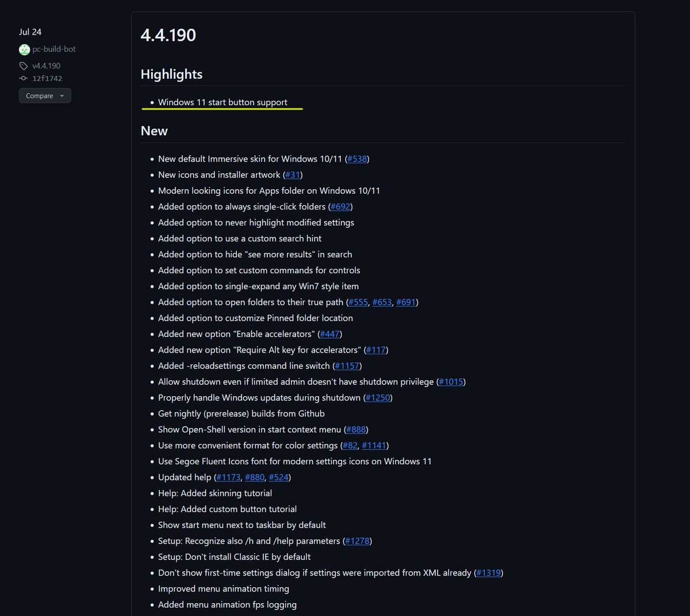Viewport: 690px width, 616px height.
Task: Open issue #1141 link
Action: (374, 445)
